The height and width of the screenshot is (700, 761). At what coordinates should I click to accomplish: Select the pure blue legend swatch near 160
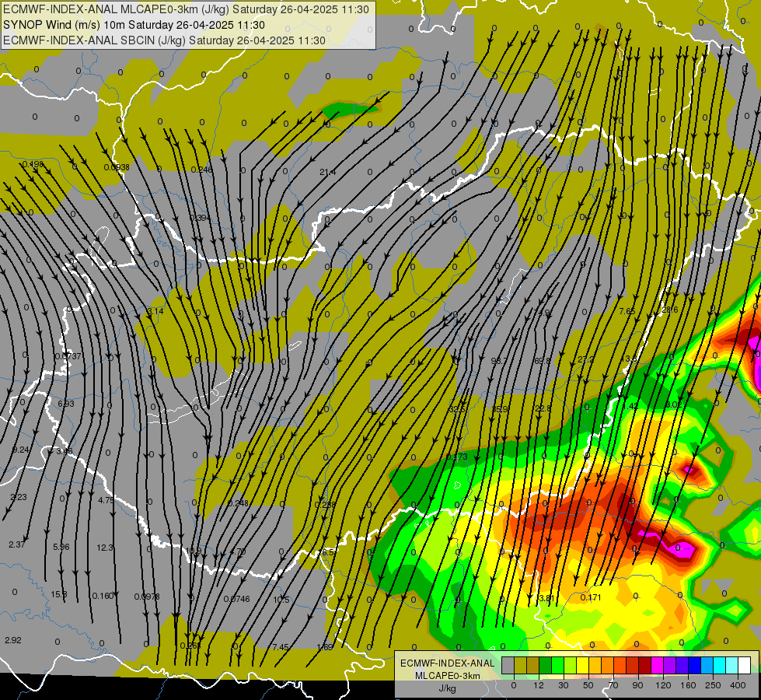(x=694, y=665)
